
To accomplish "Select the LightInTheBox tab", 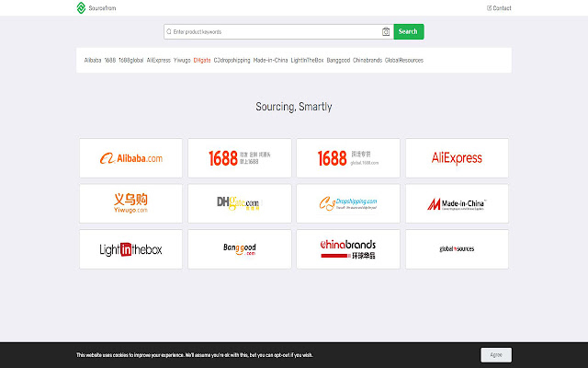I will (307, 60).
